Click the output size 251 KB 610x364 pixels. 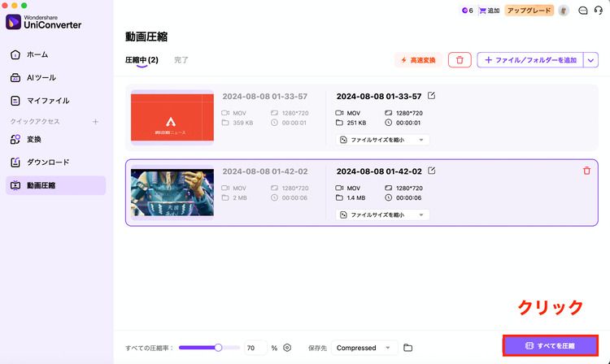(x=356, y=123)
